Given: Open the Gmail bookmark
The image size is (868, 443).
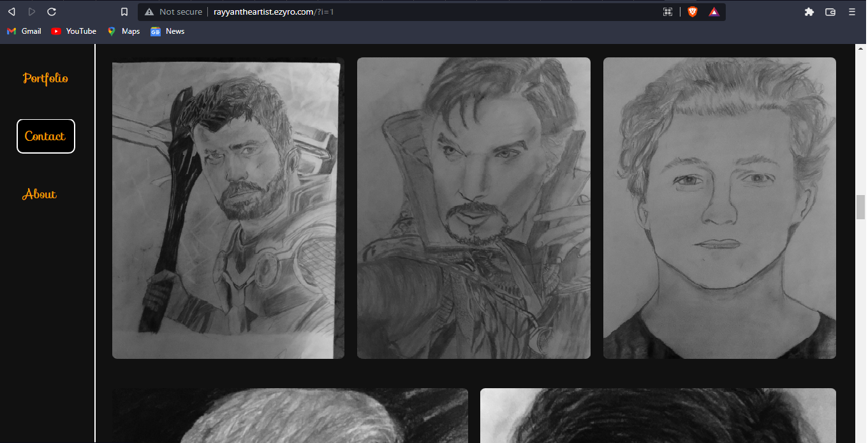Looking at the screenshot, I should tap(24, 31).
